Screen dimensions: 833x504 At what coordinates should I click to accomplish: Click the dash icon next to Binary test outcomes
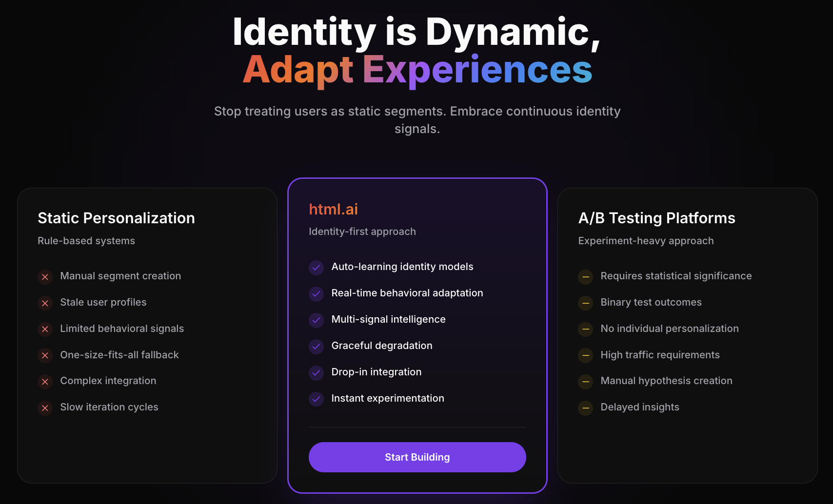pos(586,303)
